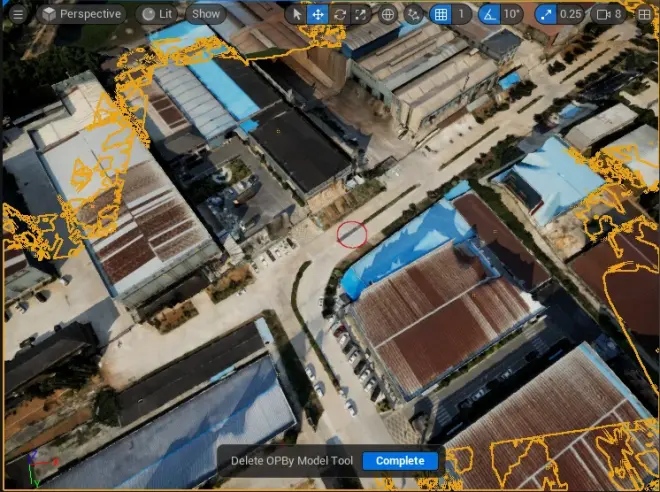Toggle surface snapping icon
The image size is (660, 492).
(414, 15)
